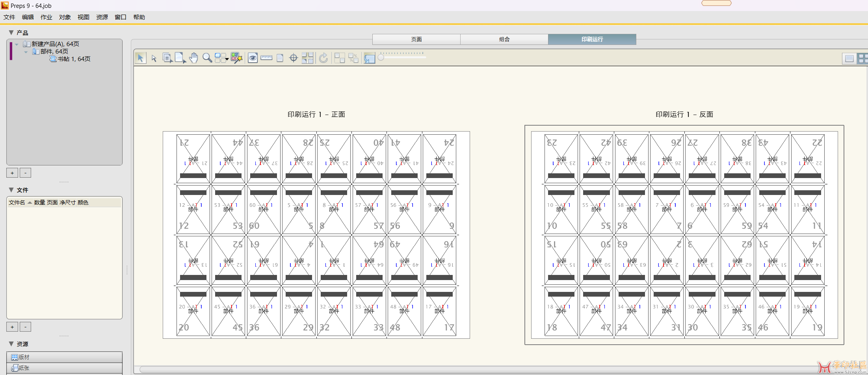
Task: Open the 纸张 resources section
Action: coord(64,368)
